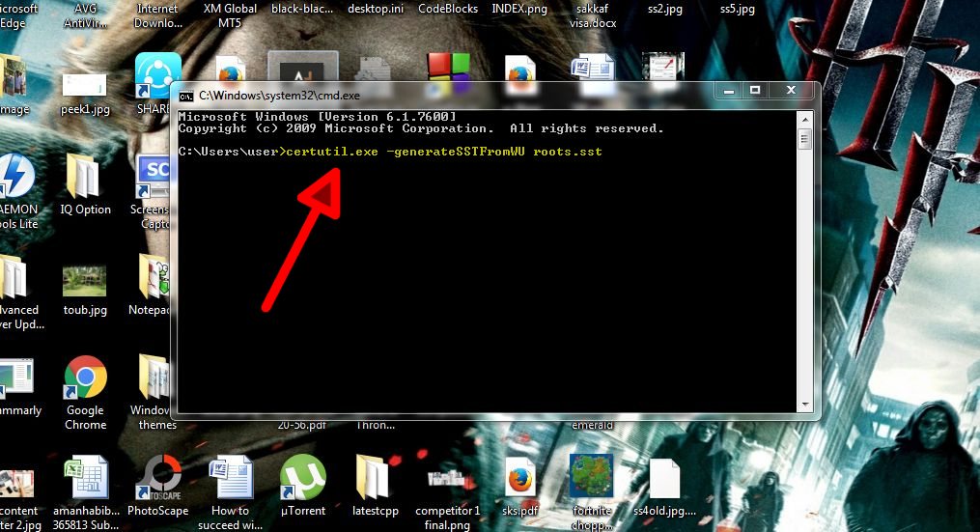
Task: Open toub.jpg image thumbnail
Action: click(x=84, y=281)
